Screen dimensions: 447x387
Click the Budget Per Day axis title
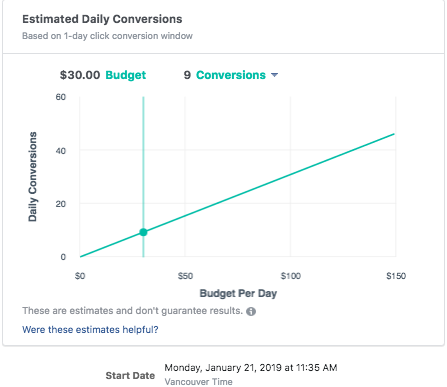coord(238,293)
